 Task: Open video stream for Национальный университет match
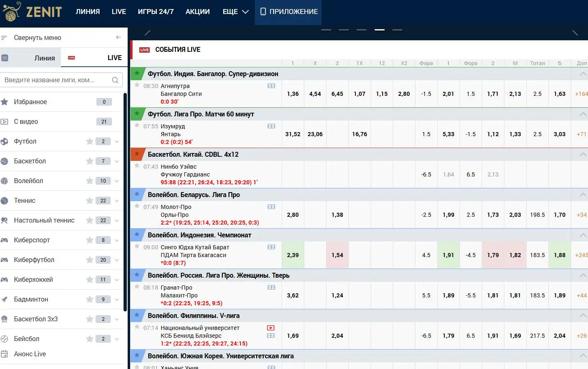(x=271, y=328)
